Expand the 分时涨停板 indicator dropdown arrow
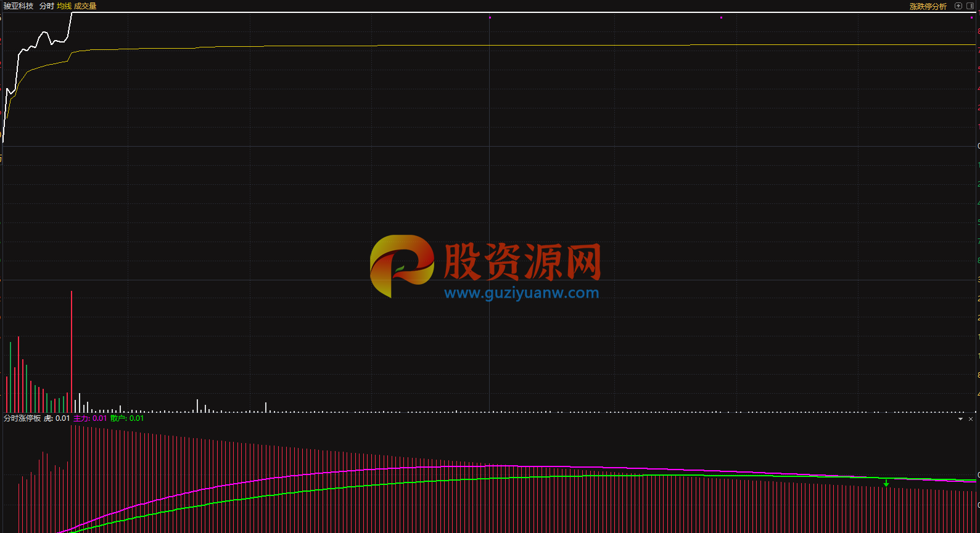 click(x=960, y=419)
